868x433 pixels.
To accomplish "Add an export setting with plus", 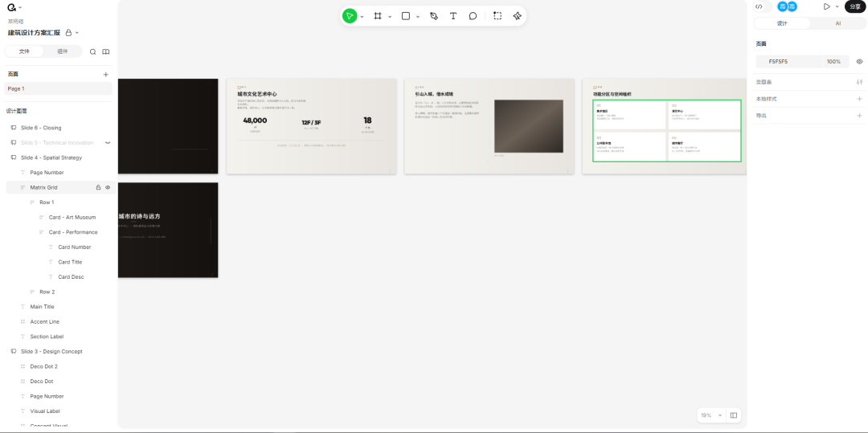I will (x=859, y=116).
